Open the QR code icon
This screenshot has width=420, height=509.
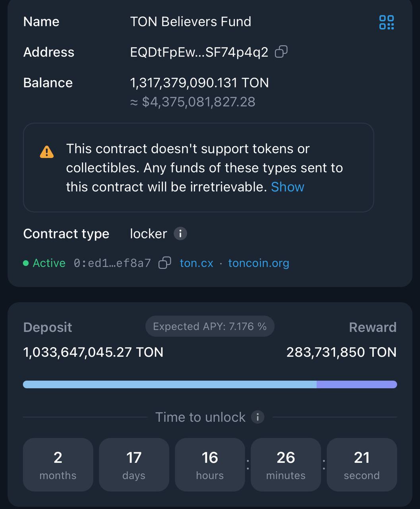pos(386,22)
